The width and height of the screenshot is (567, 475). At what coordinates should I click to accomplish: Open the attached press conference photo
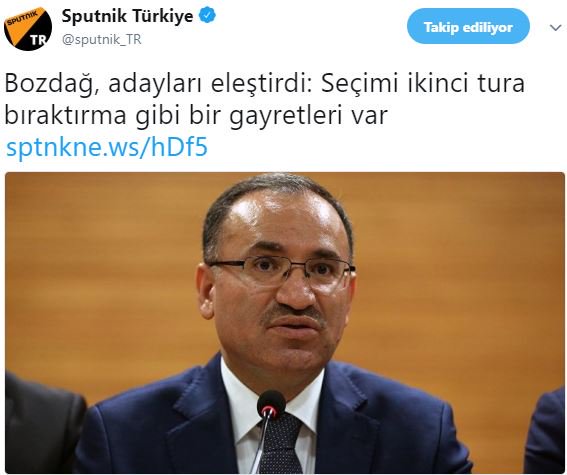[285, 323]
